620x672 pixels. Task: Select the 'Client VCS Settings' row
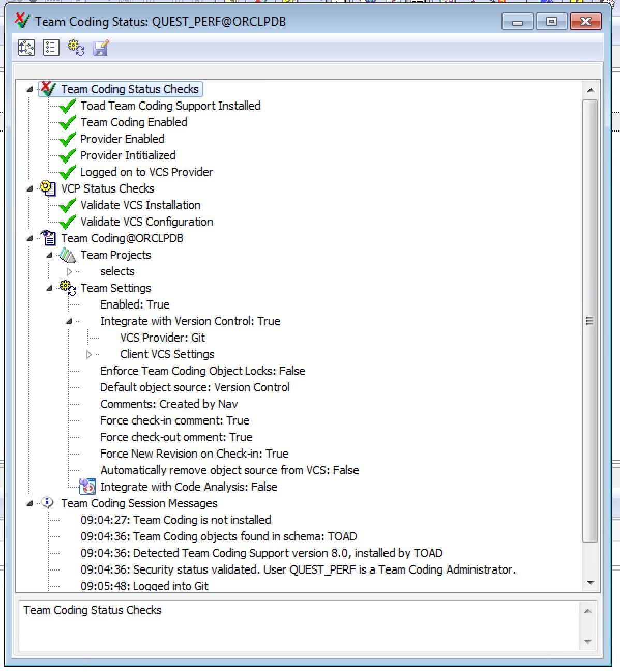[167, 354]
